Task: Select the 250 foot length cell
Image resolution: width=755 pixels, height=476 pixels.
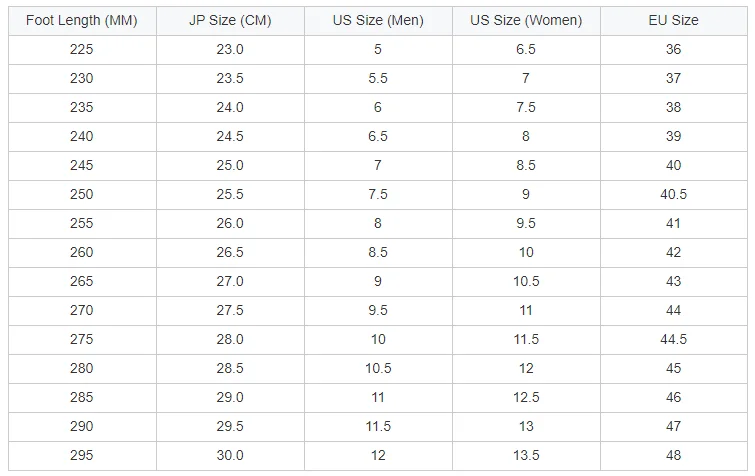Action: [x=82, y=195]
